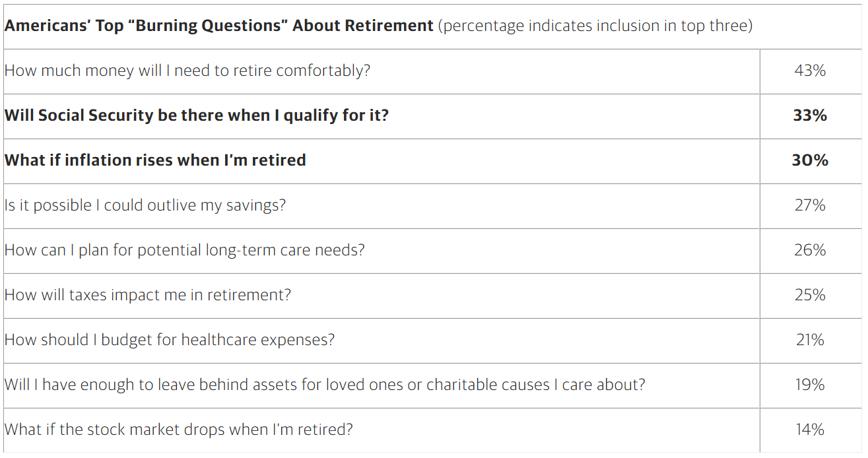Click the 43% value cell
Viewport: 868px width, 458px height.
pos(810,71)
